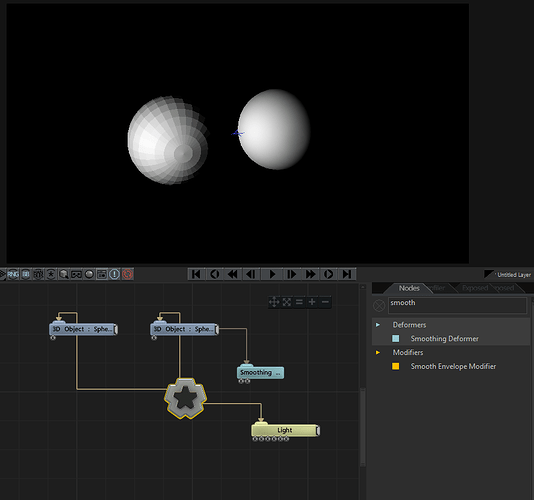Click the VR headset view icon

pos(76,274)
